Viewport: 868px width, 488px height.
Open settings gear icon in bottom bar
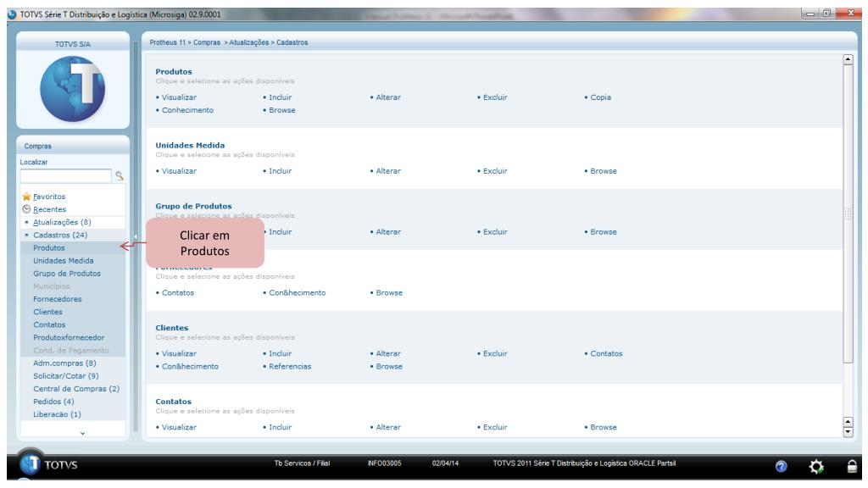[x=816, y=467]
